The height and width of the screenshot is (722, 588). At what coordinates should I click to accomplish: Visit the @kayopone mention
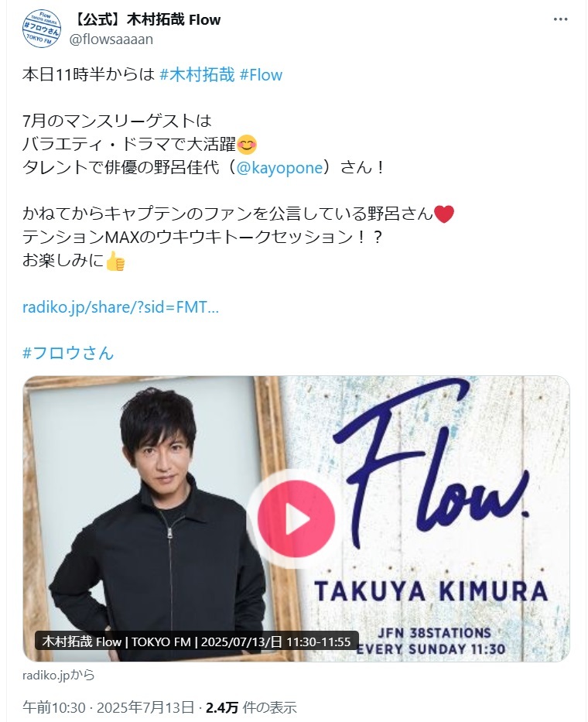(x=279, y=167)
